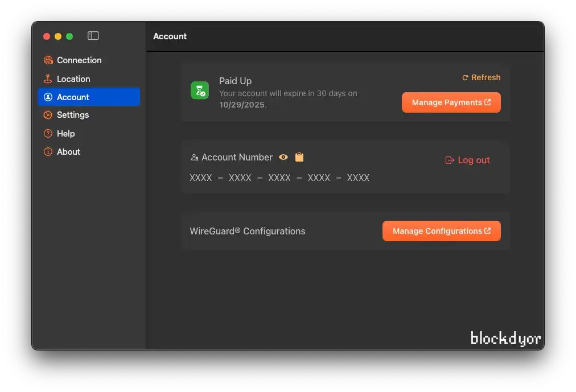Log out of the account

click(x=467, y=160)
